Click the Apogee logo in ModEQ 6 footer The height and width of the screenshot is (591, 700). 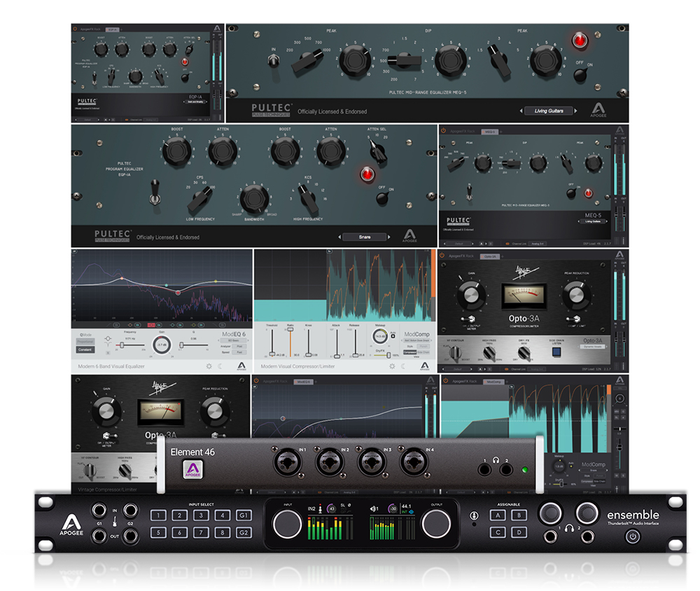[x=241, y=366]
